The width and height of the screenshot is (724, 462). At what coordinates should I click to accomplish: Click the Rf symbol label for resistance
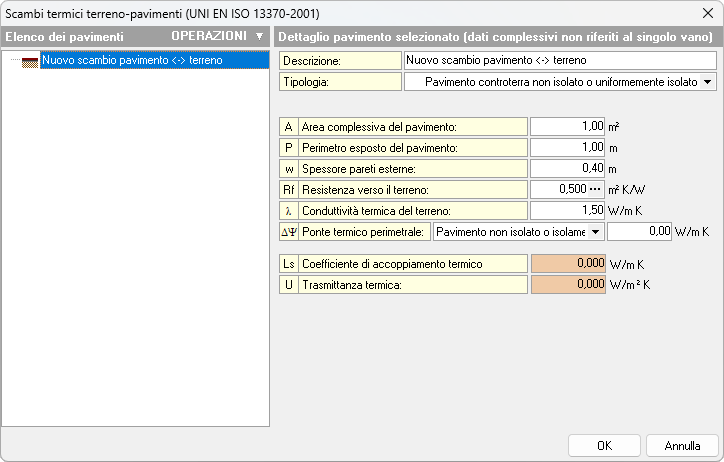288,190
